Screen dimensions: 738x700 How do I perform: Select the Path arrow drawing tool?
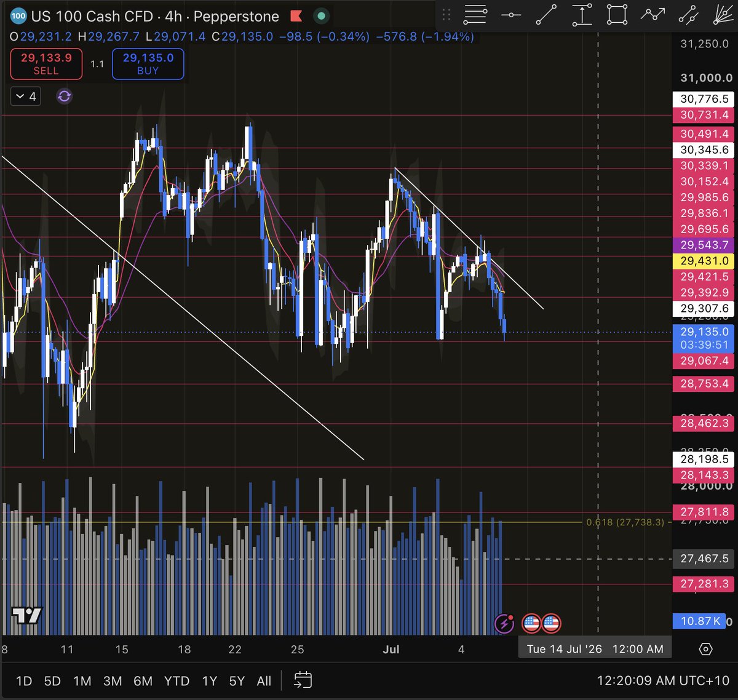653,15
